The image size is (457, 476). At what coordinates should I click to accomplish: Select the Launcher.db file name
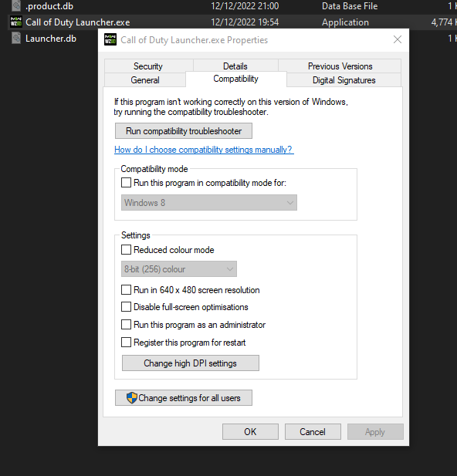tap(51, 39)
